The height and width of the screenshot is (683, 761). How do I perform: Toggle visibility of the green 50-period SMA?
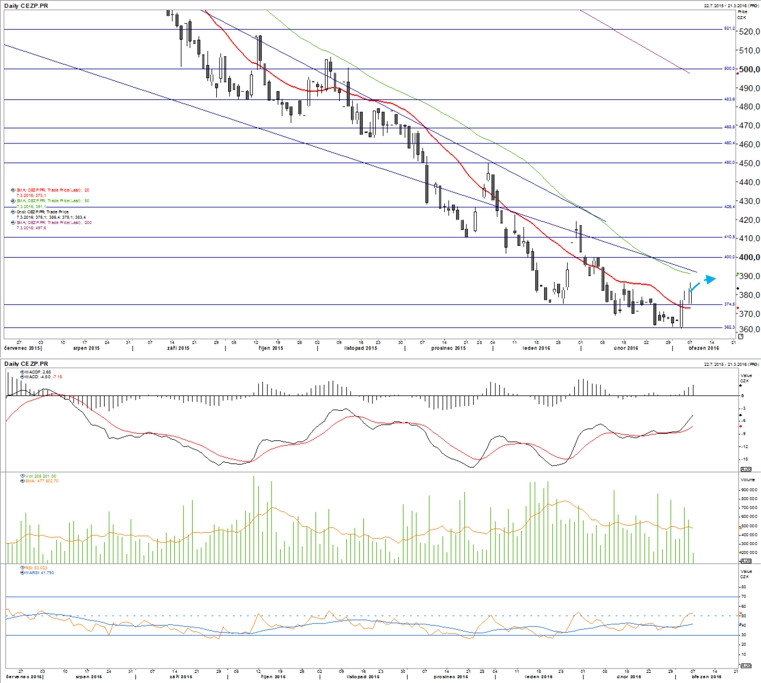[14, 200]
